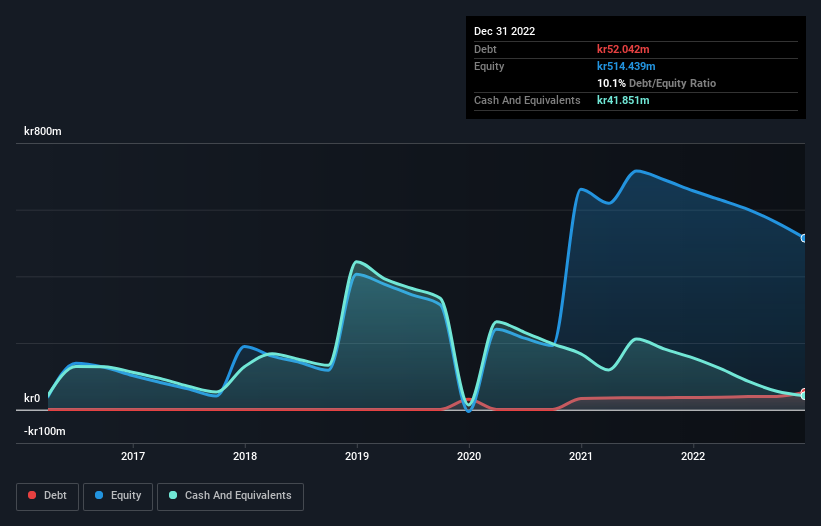Click the 2018 x-axis label
The height and width of the screenshot is (526, 821).
[245, 456]
